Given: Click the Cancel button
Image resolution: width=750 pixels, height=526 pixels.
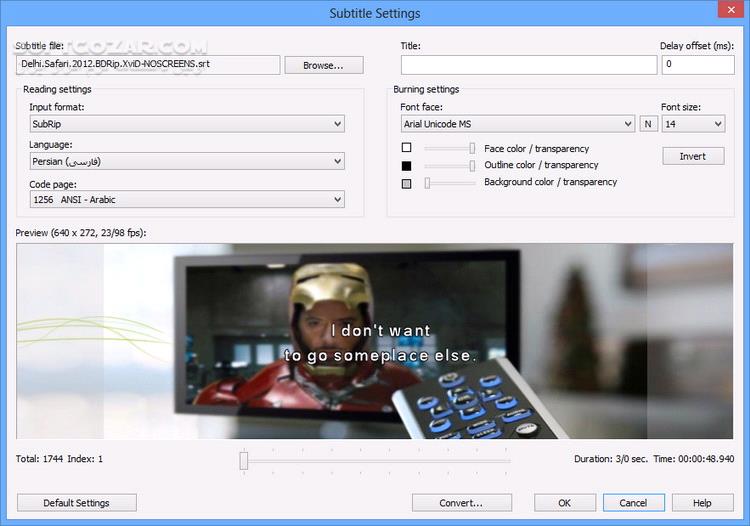Looking at the screenshot, I should click(x=634, y=503).
